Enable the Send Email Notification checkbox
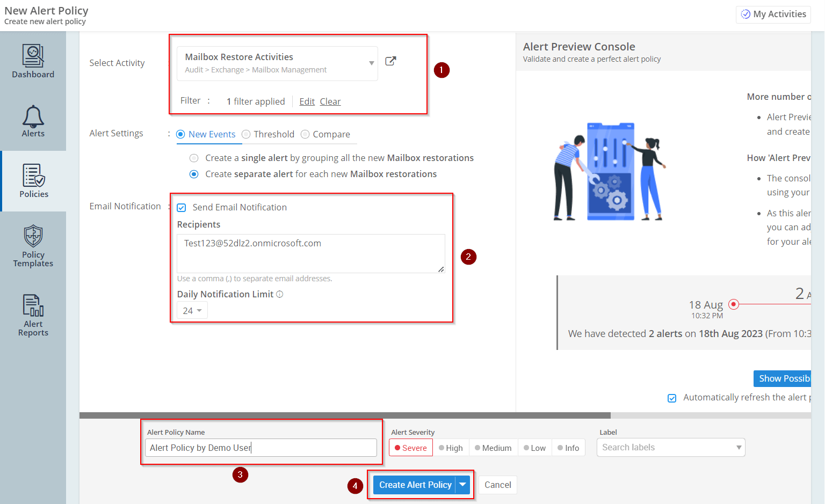The height and width of the screenshot is (504, 825). pos(182,207)
